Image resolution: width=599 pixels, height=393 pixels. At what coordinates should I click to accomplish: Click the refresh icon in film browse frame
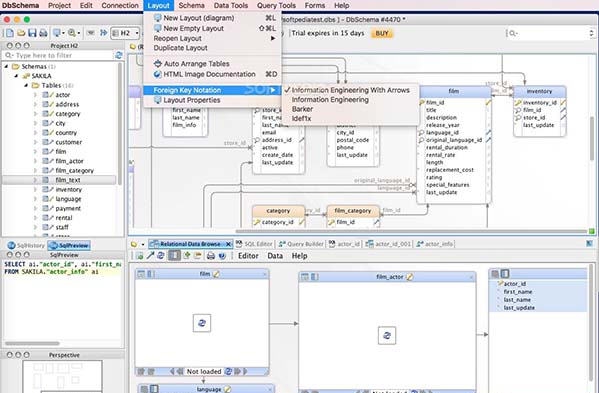pyautogui.click(x=202, y=323)
